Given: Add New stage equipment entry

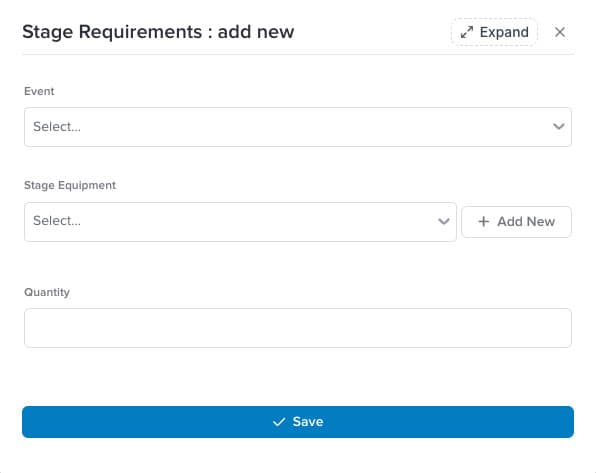Looking at the screenshot, I should pyautogui.click(x=516, y=222).
